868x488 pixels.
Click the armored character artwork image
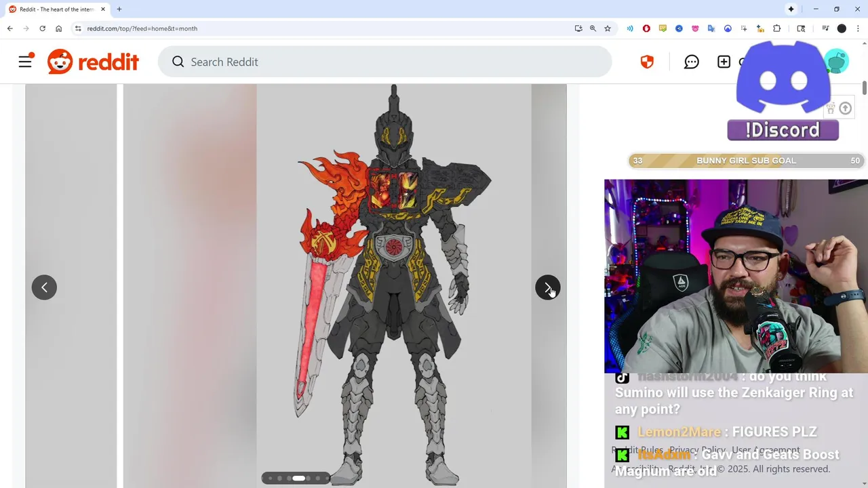point(393,285)
